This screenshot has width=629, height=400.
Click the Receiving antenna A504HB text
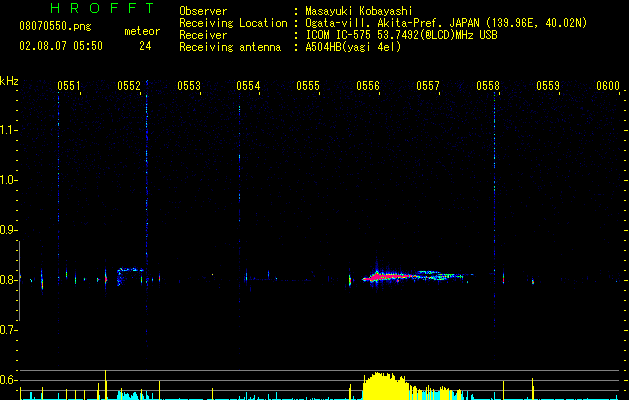[290, 47]
